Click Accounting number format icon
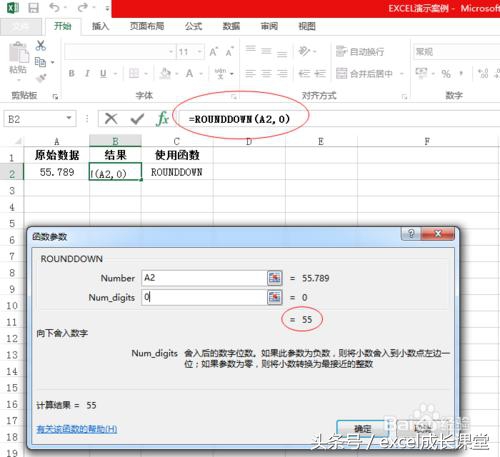 tap(421, 72)
